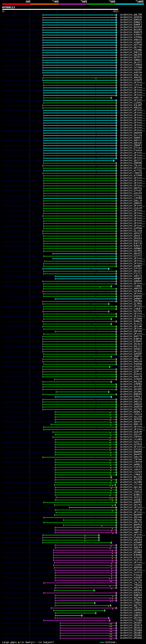Select label UniRef100_Q8IS72
Image resolution: width=146 pixels, height=644 pixels.
pos(131,161)
